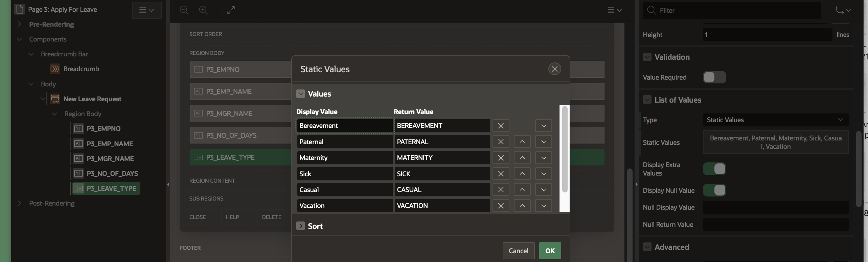868x262 pixels.
Task: Select the Breadcrumb tree item
Action: tap(81, 69)
